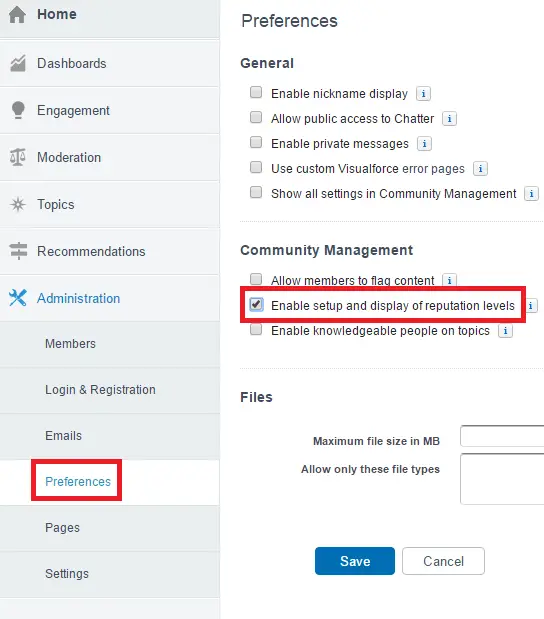Focus the Maximum file size in MB field
The image size is (544, 619).
[502, 436]
